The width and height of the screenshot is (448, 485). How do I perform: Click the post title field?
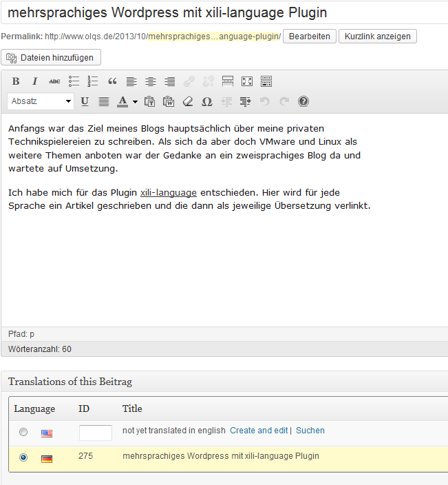224,12
